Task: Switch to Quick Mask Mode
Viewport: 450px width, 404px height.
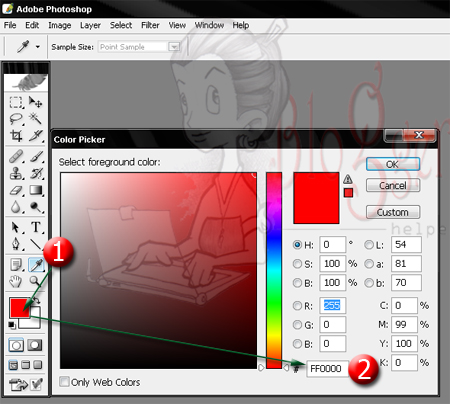Action: [x=35, y=345]
